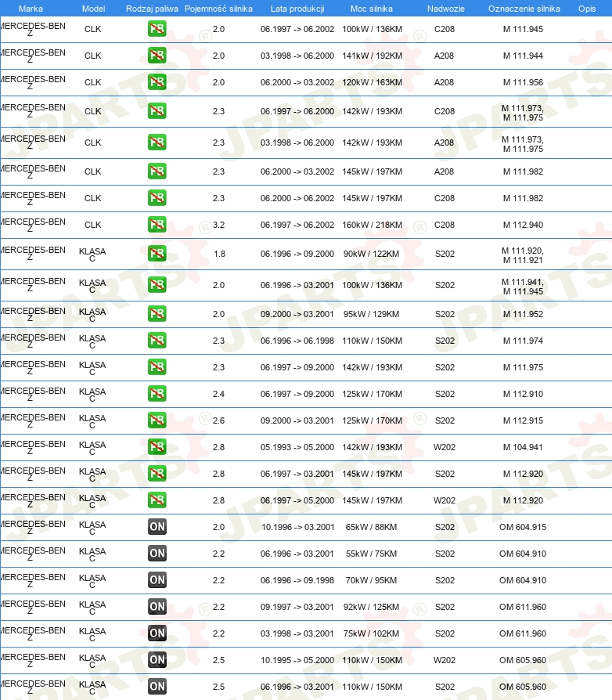The width and height of the screenshot is (612, 700).
Task: Click PB icon in CLK C208 M 111.982 row
Action: (x=157, y=198)
